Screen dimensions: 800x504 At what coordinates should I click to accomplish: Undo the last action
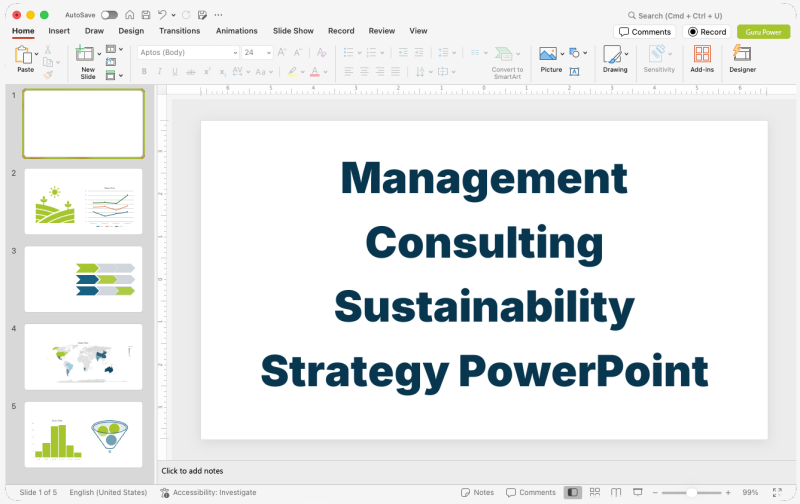(162, 15)
